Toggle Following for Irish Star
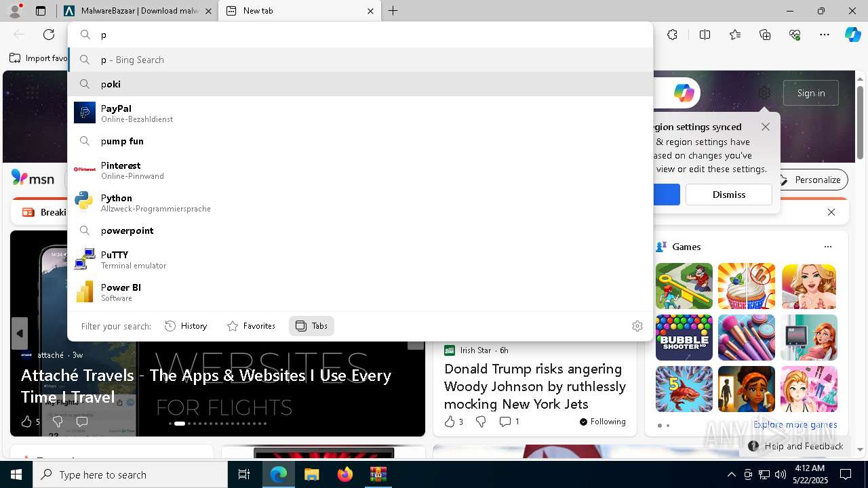 pos(602,422)
